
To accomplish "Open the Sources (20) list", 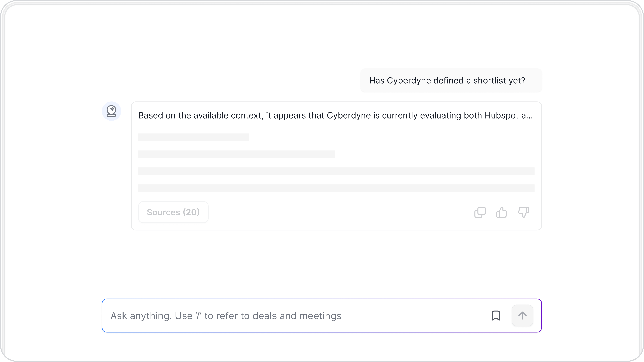I will (x=173, y=212).
